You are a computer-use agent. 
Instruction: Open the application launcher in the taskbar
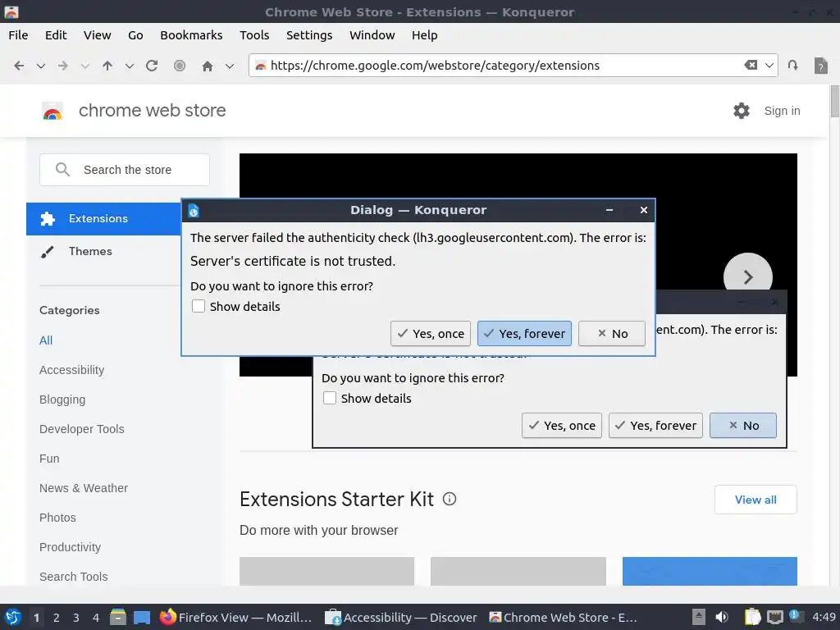click(13, 617)
